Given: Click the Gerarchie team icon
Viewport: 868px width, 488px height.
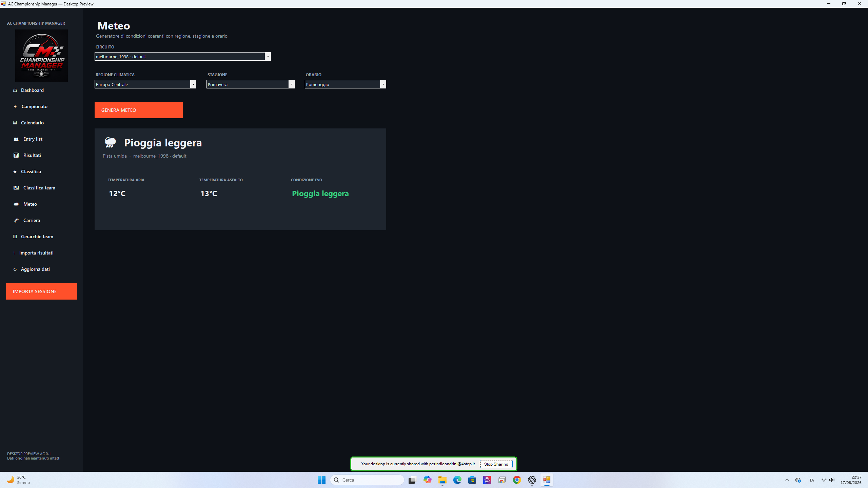Looking at the screenshot, I should [x=15, y=237].
